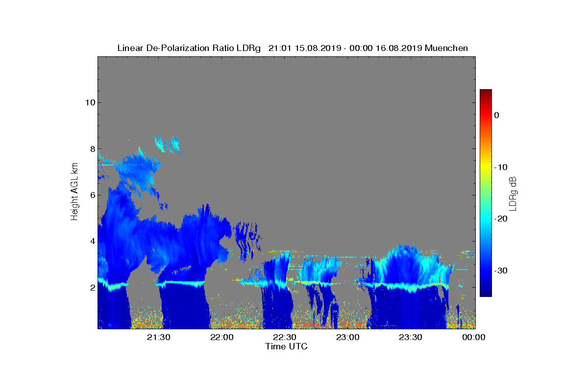Click the '21:30' time tick label
This screenshot has height=392, width=588.
pos(159,338)
